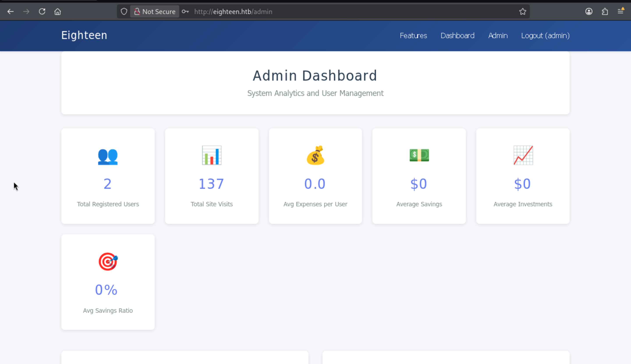Click the Eighteen brand logo text
Screen dimensions: 631x364
[84, 35]
